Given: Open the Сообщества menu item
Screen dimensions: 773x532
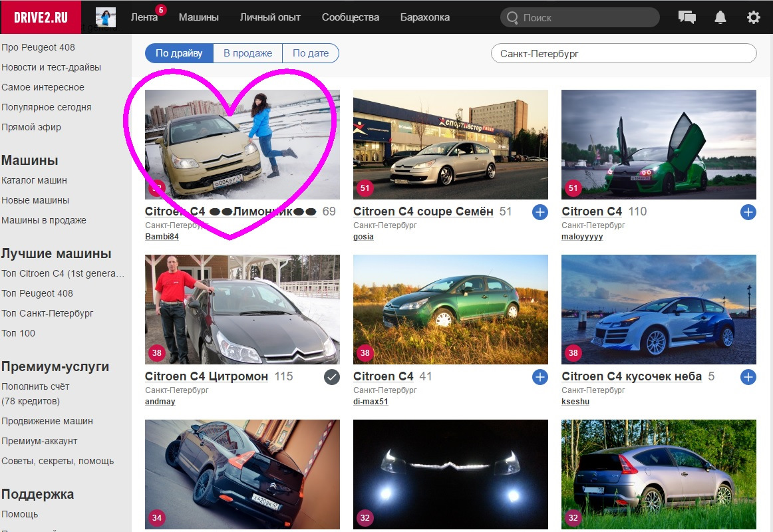Looking at the screenshot, I should pyautogui.click(x=351, y=17).
